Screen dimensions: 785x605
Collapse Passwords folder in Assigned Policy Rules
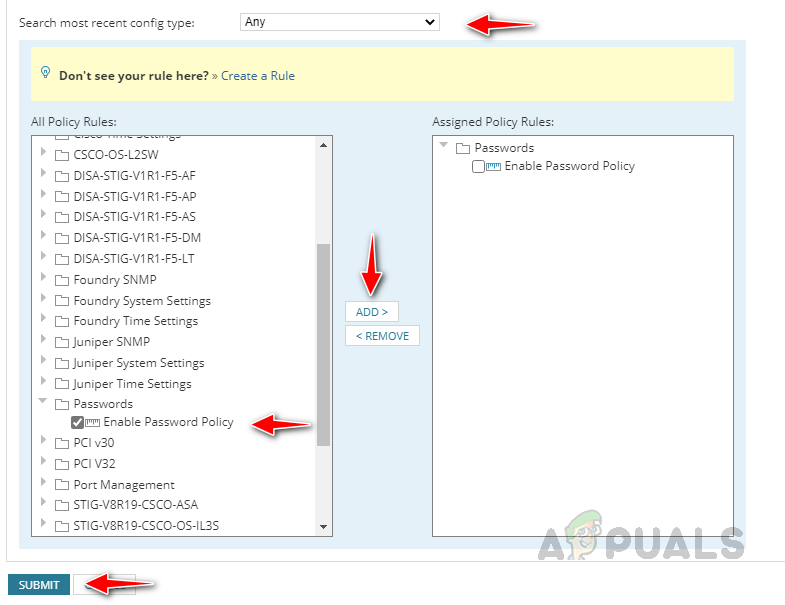pyautogui.click(x=444, y=145)
